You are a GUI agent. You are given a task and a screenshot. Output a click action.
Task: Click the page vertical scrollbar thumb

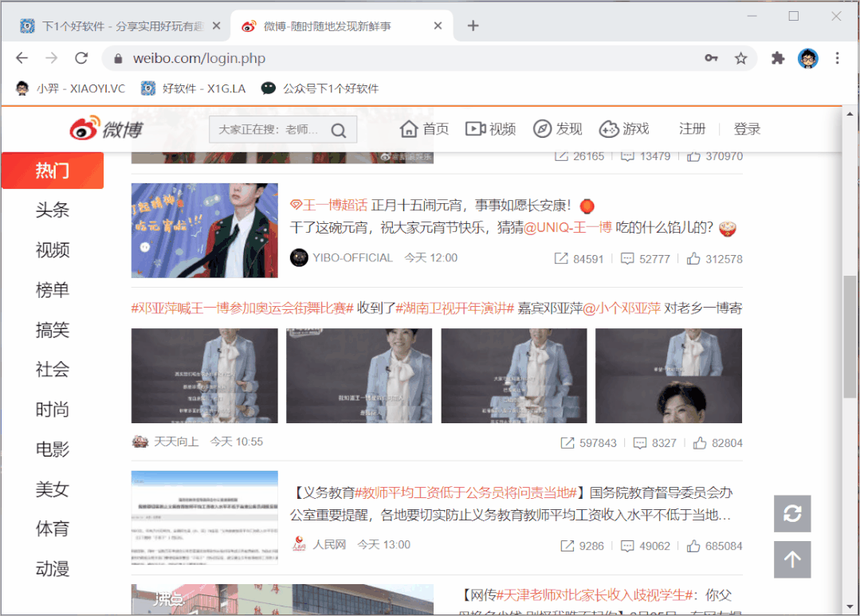850,336
